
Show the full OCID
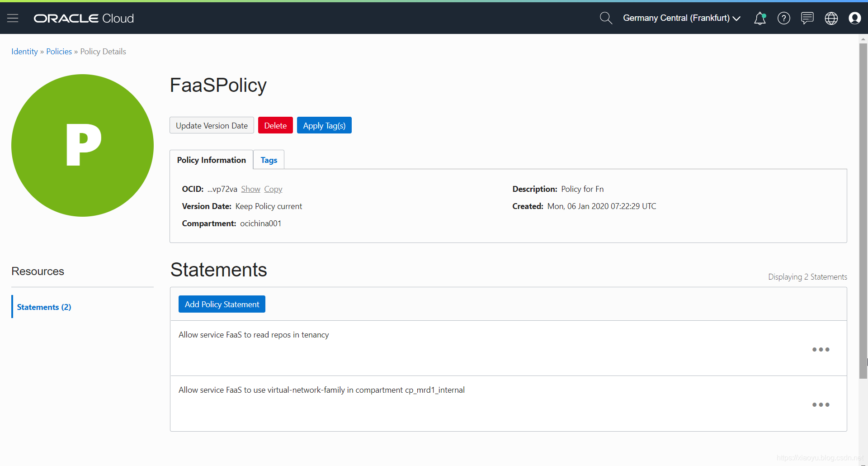click(250, 189)
